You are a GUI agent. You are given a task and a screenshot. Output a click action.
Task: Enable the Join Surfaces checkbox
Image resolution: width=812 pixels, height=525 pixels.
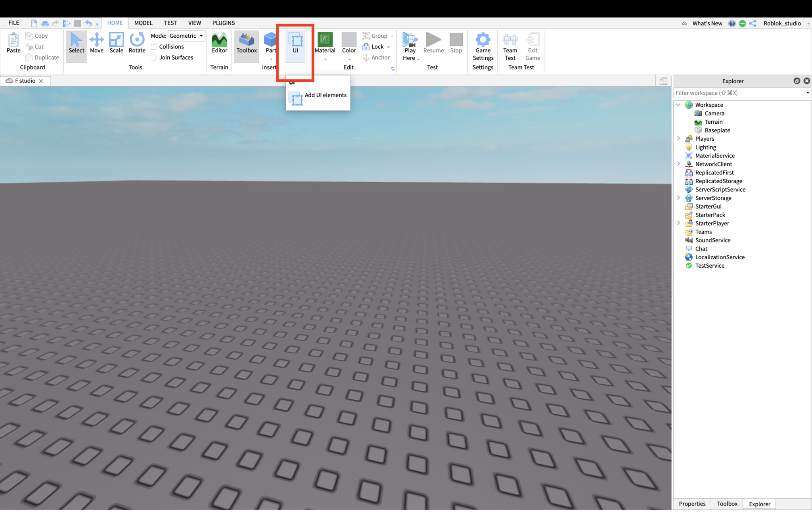(154, 57)
